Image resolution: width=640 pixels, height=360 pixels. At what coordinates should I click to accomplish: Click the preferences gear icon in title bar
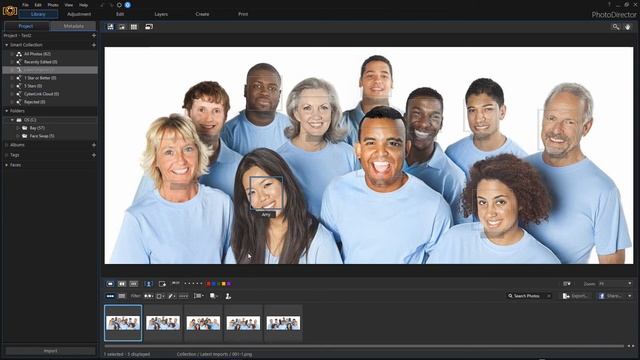[x=119, y=5]
